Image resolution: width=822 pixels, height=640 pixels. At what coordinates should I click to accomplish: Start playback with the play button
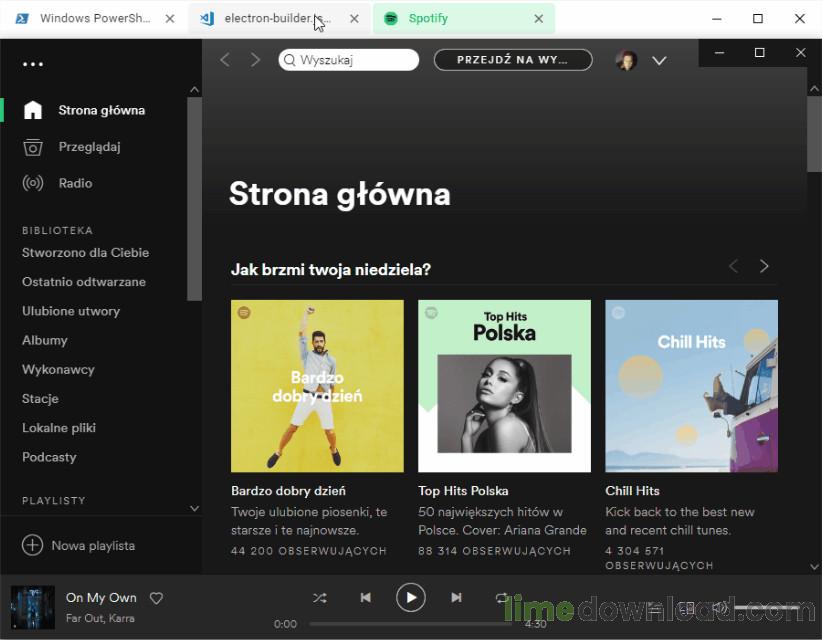[x=410, y=598]
